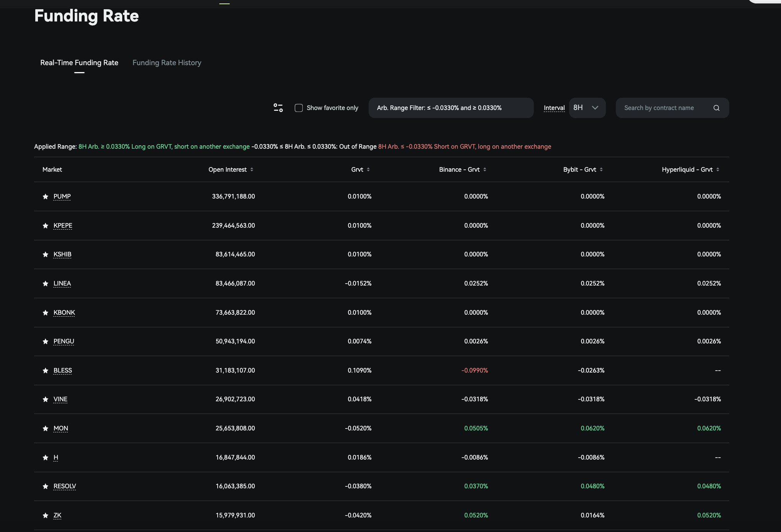Favorite the PUMP market star
The image size is (781, 532).
46,197
